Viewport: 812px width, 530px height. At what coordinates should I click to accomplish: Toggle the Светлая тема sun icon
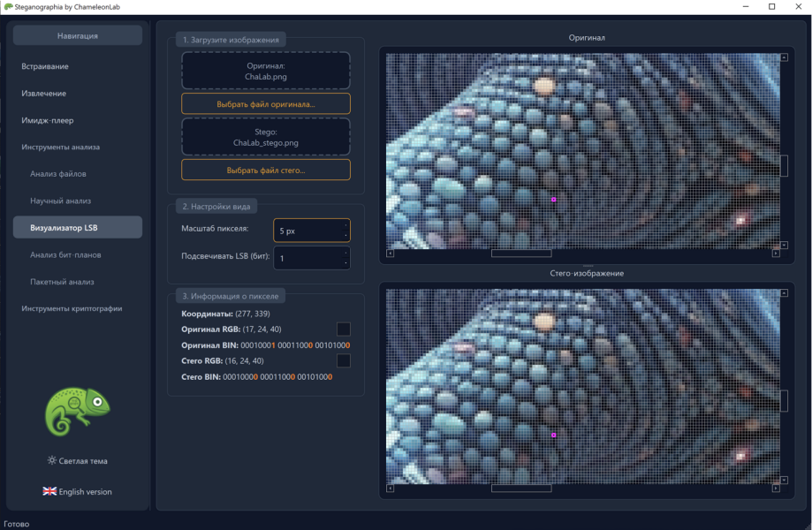tap(52, 460)
